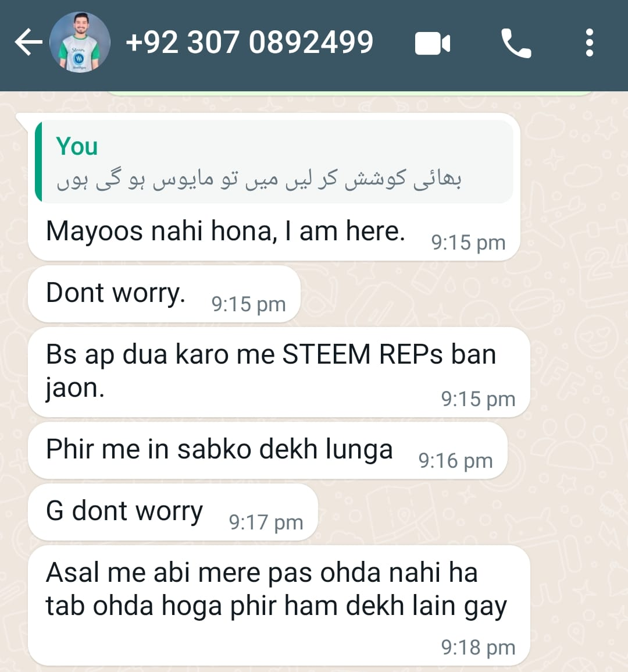Screen dimensions: 628x672
Task: Tap the back arrow icon
Action: click(x=28, y=42)
